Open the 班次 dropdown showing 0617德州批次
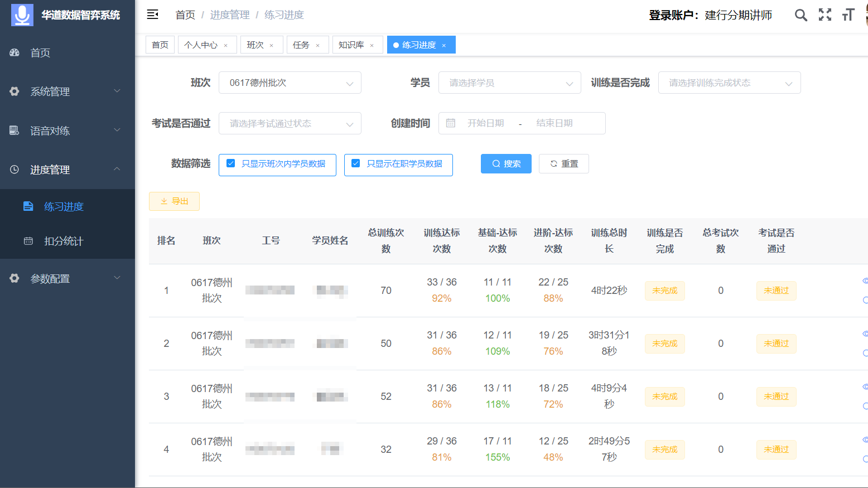The width and height of the screenshot is (868, 488). pos(290,83)
